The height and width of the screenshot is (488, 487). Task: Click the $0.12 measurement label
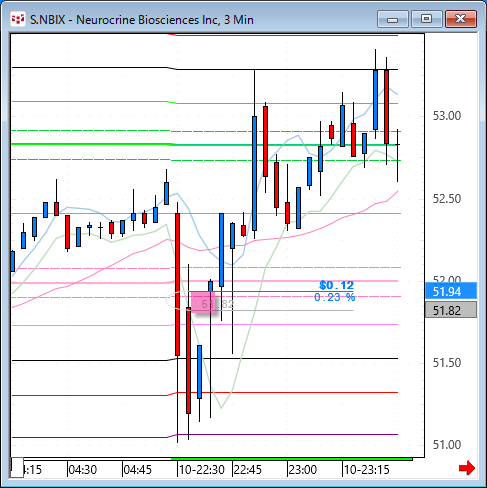pyautogui.click(x=336, y=285)
